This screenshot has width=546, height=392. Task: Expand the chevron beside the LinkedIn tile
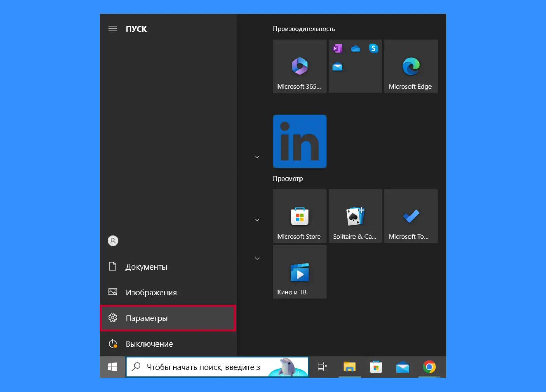click(x=257, y=157)
